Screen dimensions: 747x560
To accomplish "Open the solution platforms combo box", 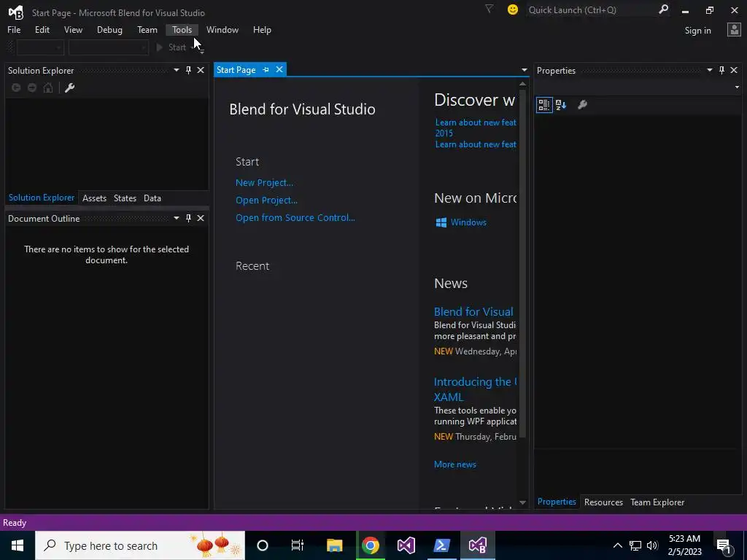I will tap(108, 47).
